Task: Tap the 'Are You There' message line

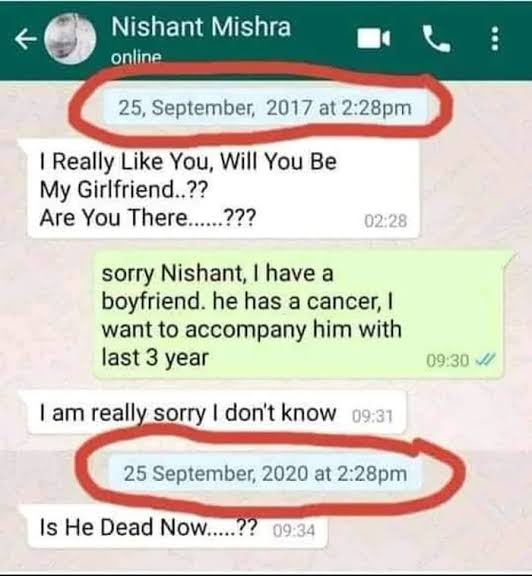Action: [147, 218]
